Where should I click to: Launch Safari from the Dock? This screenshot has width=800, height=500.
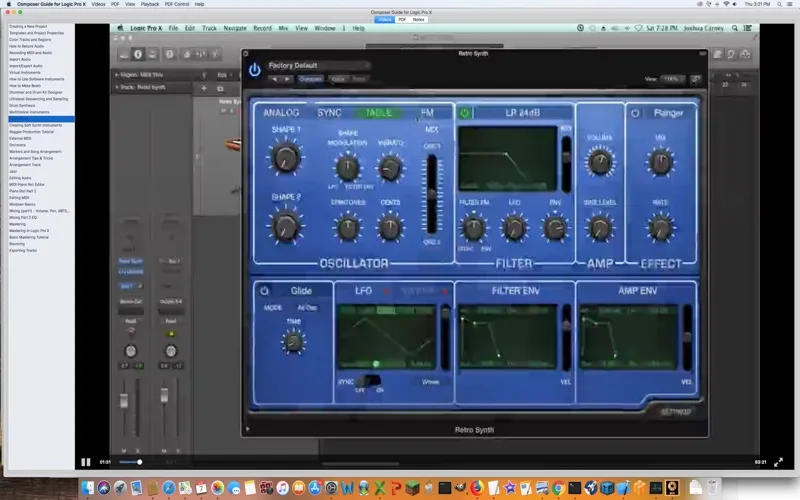coord(169,488)
